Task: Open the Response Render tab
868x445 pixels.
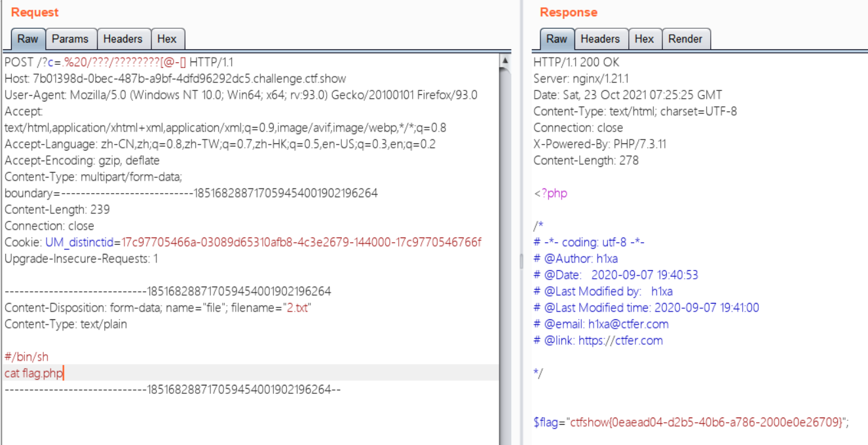Action: pyautogui.click(x=685, y=39)
